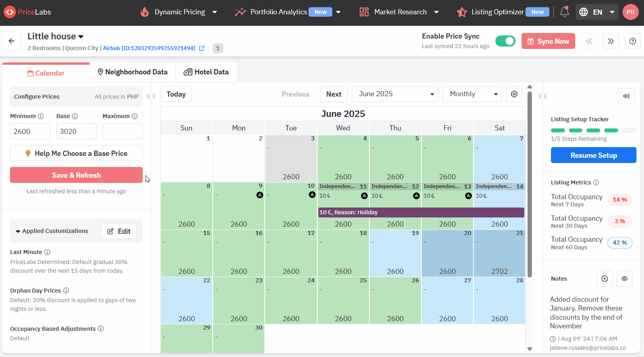
Task: Open the PU user avatar menu
Action: (x=630, y=12)
